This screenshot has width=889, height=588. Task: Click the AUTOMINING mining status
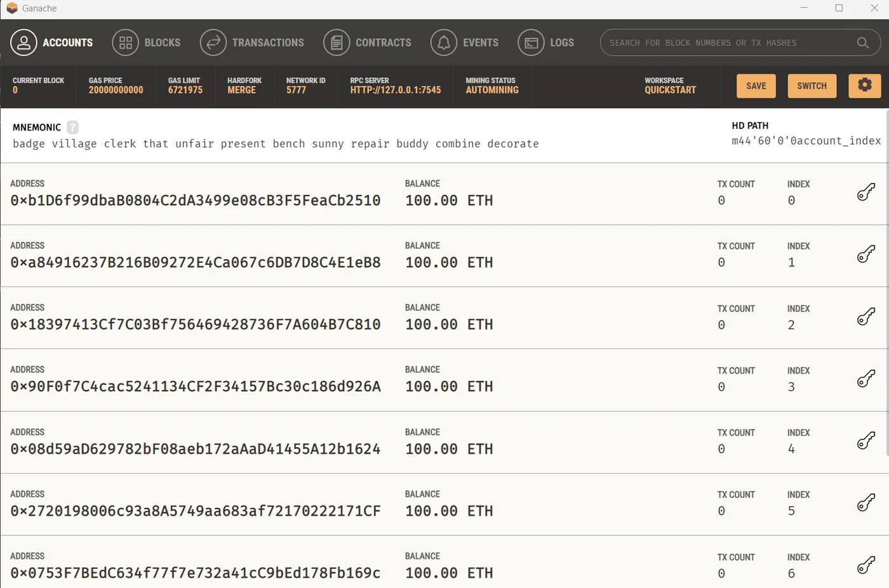[492, 90]
